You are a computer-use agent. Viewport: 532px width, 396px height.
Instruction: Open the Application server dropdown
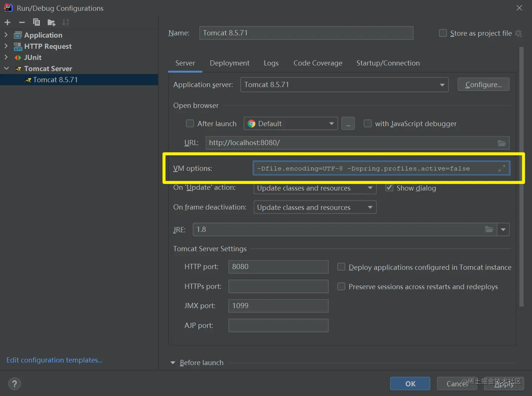344,84
